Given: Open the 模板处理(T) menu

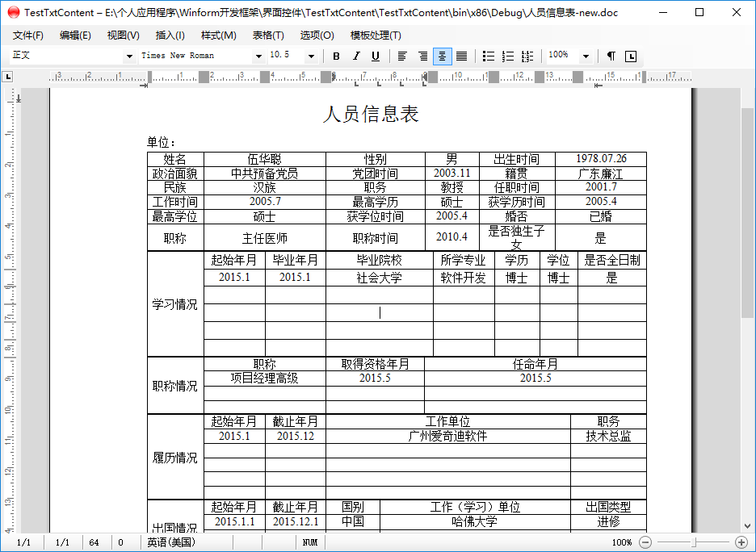Looking at the screenshot, I should (x=376, y=36).
